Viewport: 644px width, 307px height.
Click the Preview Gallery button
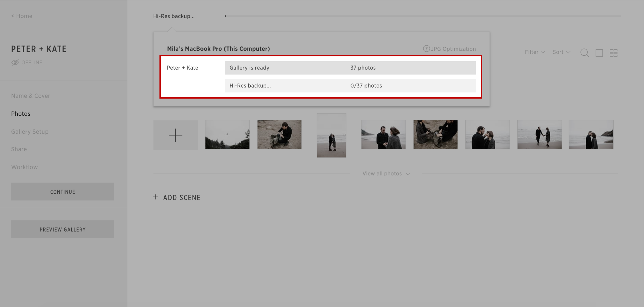click(63, 229)
